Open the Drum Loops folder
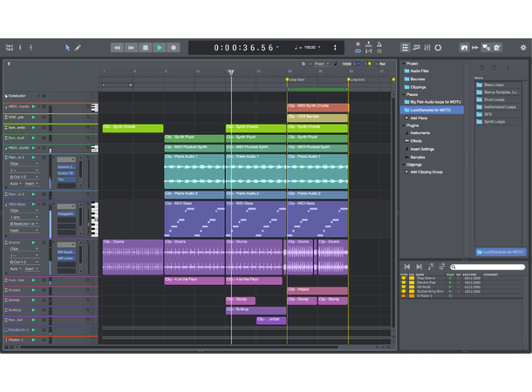This screenshot has height=392, width=532. [498, 99]
